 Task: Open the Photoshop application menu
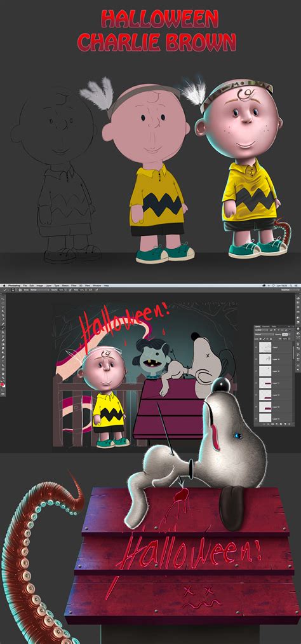coord(15,285)
